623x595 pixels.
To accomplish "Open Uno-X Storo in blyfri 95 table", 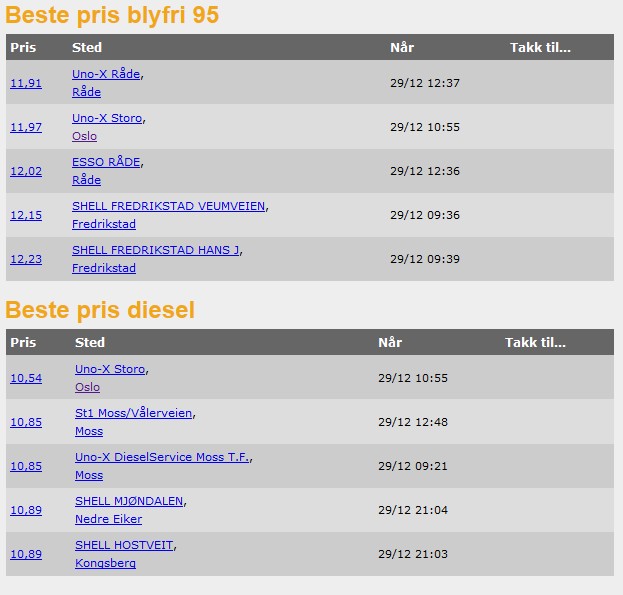I will pyautogui.click(x=107, y=118).
